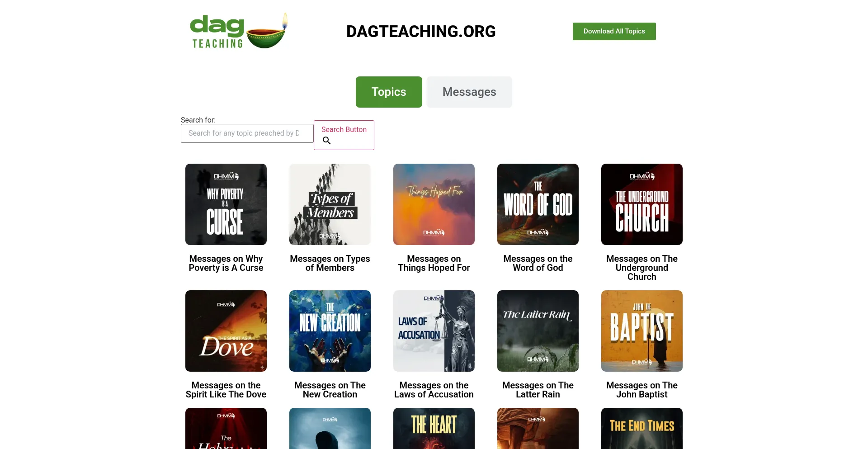The width and height of the screenshot is (868, 449).
Task: Click the magnifying glass search icon
Action: [x=326, y=141]
